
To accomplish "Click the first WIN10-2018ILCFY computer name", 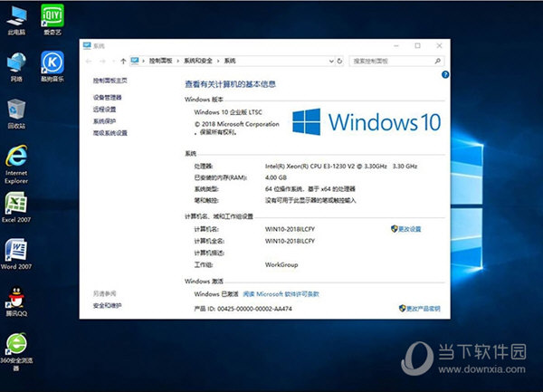I will [290, 229].
